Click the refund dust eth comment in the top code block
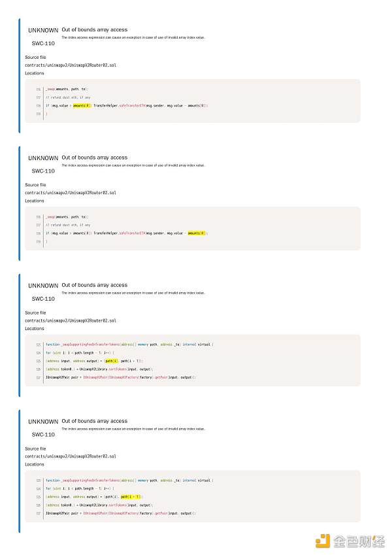The image size is (392, 555). click(x=68, y=97)
